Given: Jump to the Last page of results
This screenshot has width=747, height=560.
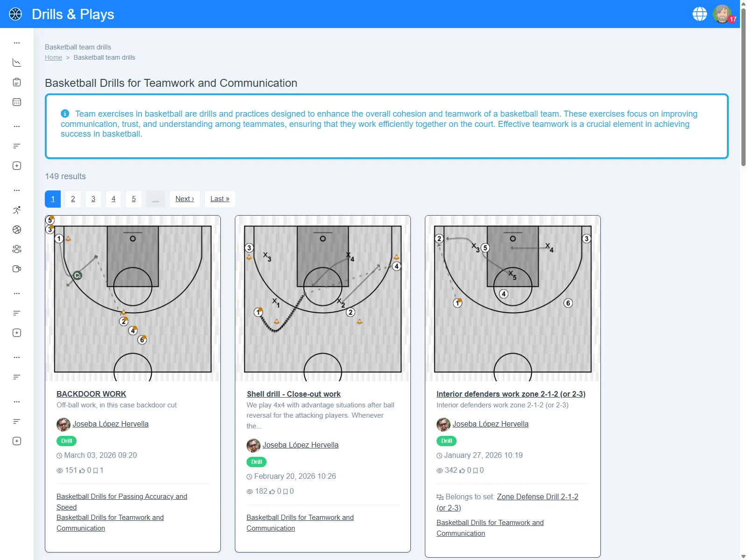Looking at the screenshot, I should click(x=219, y=199).
